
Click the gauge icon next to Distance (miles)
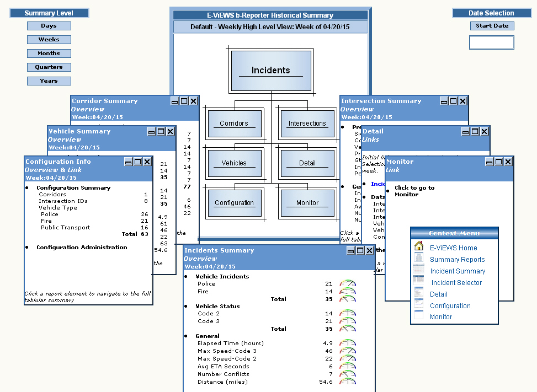pyautogui.click(x=348, y=382)
